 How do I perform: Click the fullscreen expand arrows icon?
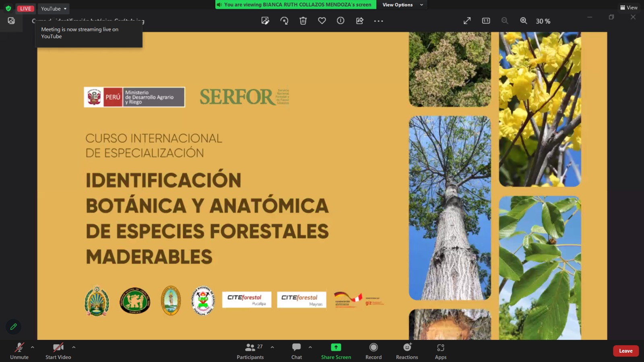[467, 21]
